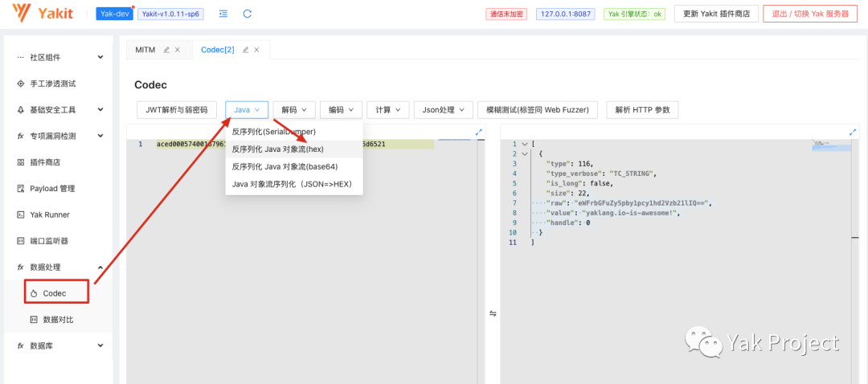Click the 手工渗透测试 target icon

point(20,84)
